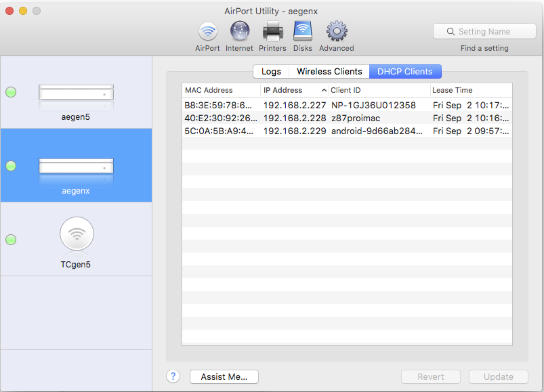Click the Revert button
This screenshot has height=392, width=544.
coord(431,376)
